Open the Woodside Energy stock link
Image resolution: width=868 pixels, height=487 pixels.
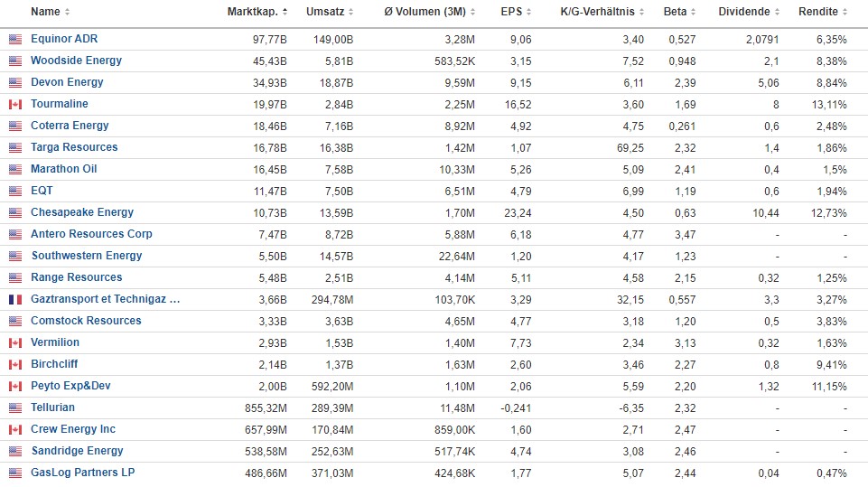pos(76,61)
